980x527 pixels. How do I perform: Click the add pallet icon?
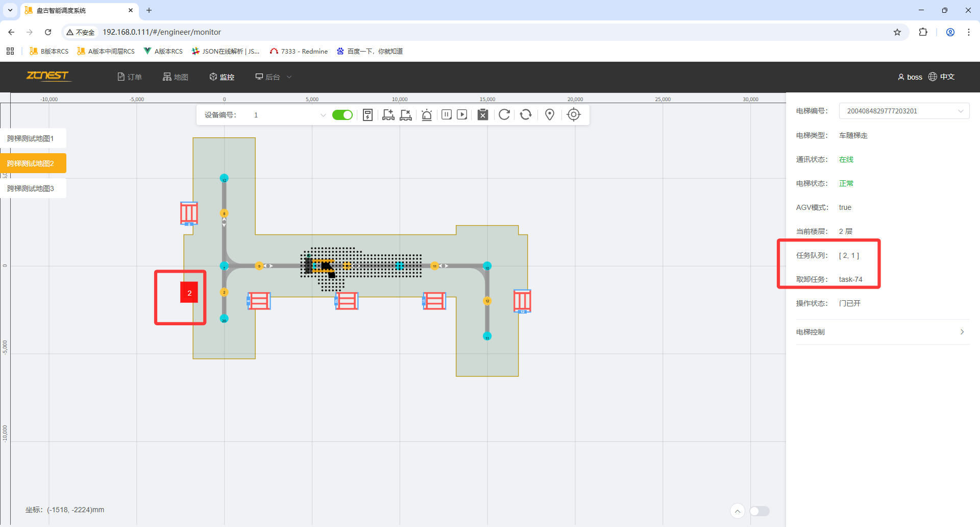[388, 115]
